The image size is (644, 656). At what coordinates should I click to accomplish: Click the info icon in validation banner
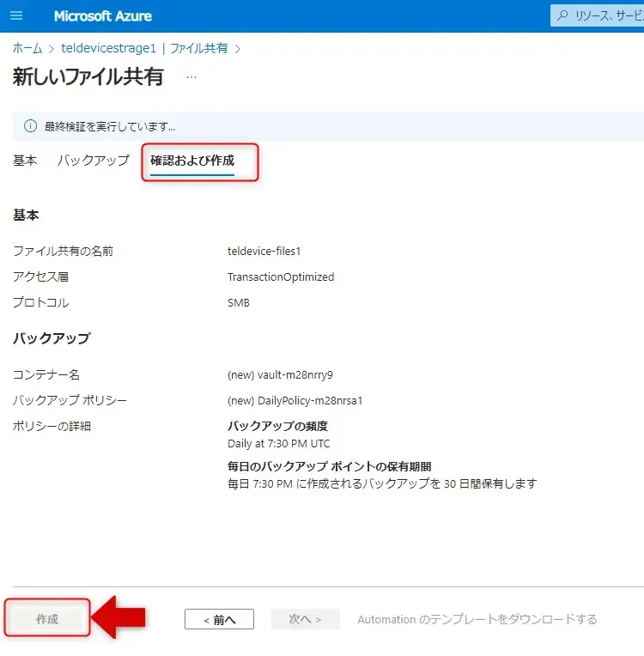(30, 126)
